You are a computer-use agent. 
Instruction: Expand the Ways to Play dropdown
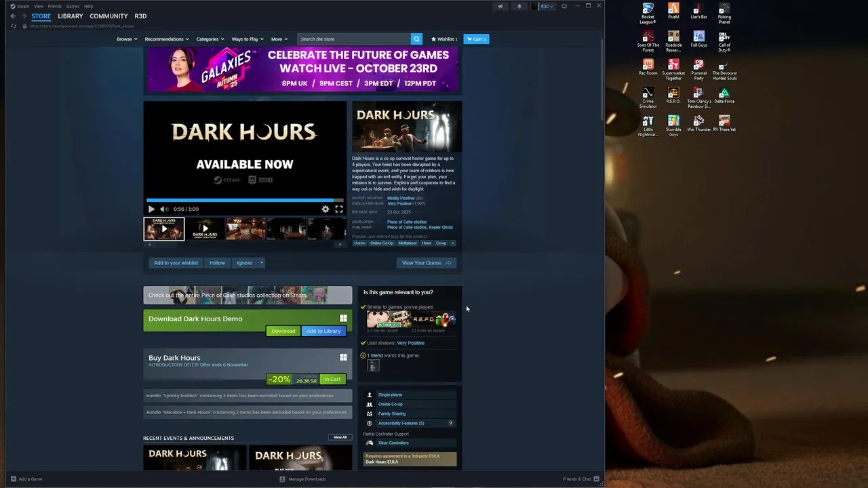pos(248,39)
